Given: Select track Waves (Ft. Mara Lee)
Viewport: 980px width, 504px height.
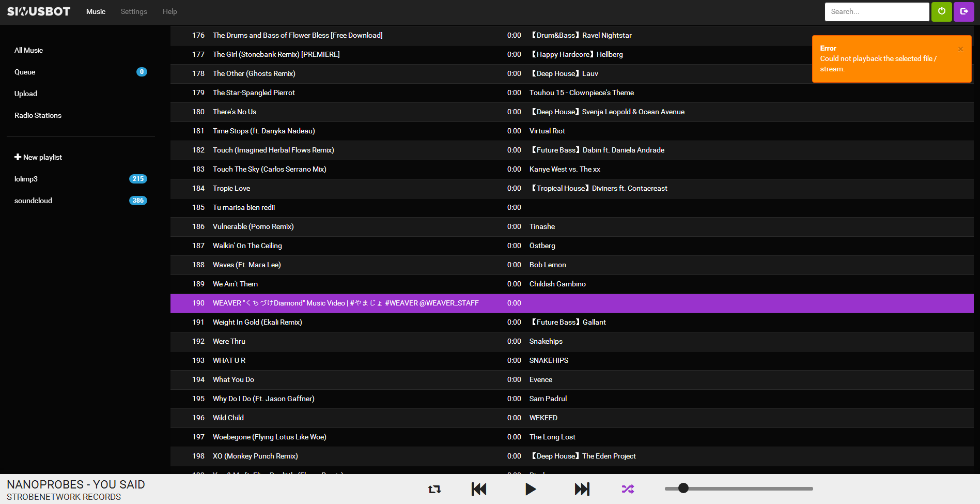Looking at the screenshot, I should 572,265.
